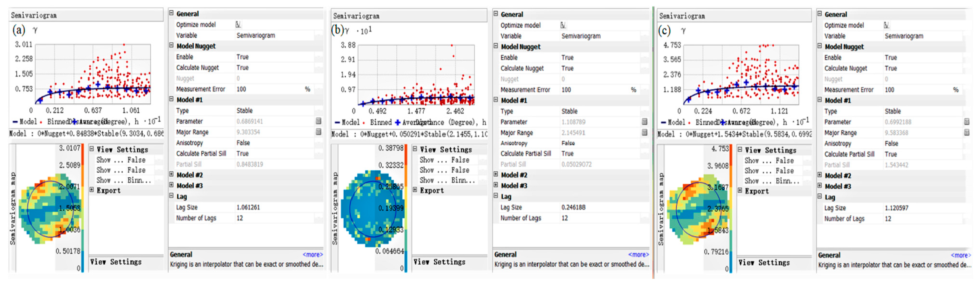Screen dimensions: 980x287
Task: Expand Model #2 section in panel (a)
Action: coord(172,174)
